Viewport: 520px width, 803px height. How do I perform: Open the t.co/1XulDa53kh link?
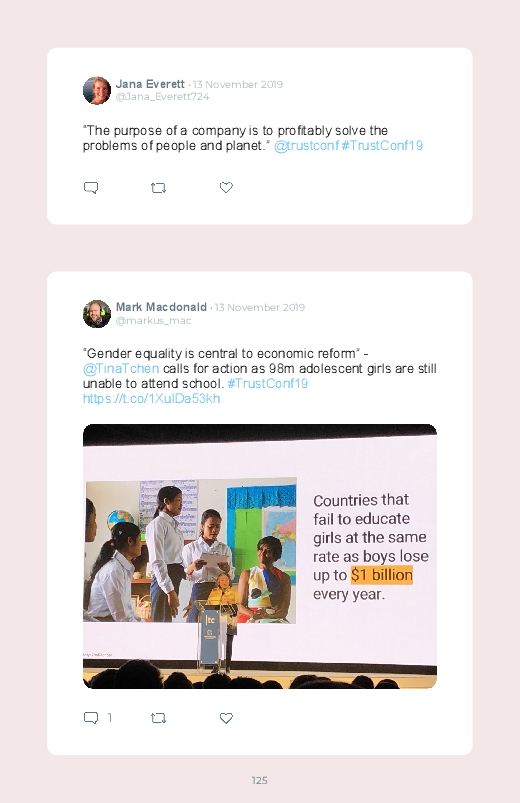(x=152, y=398)
